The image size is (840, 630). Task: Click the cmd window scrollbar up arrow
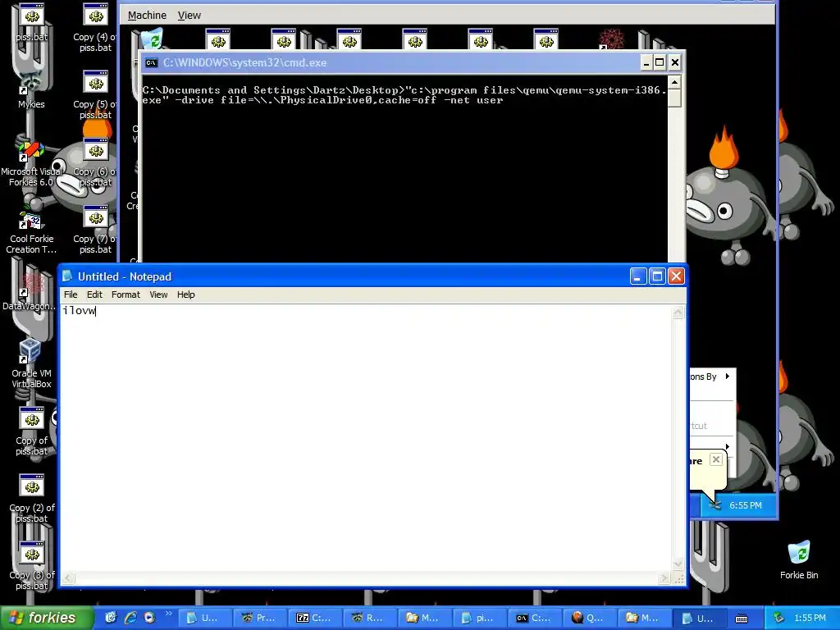[x=675, y=82]
